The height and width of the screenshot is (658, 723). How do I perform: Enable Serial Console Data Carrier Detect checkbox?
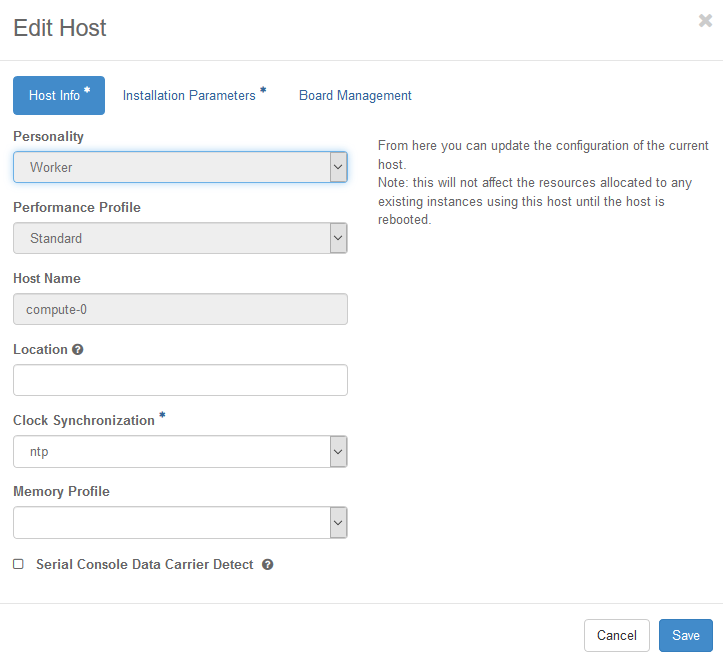tap(18, 564)
